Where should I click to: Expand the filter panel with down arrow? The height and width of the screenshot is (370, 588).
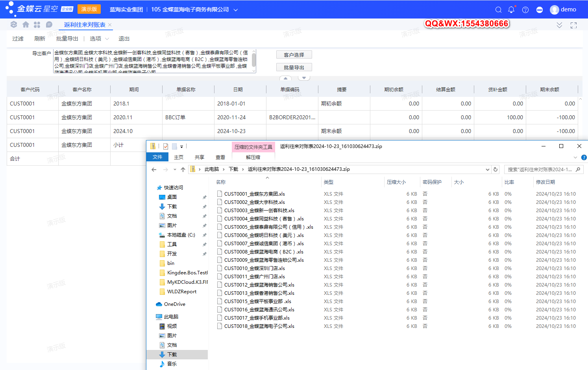point(304,78)
